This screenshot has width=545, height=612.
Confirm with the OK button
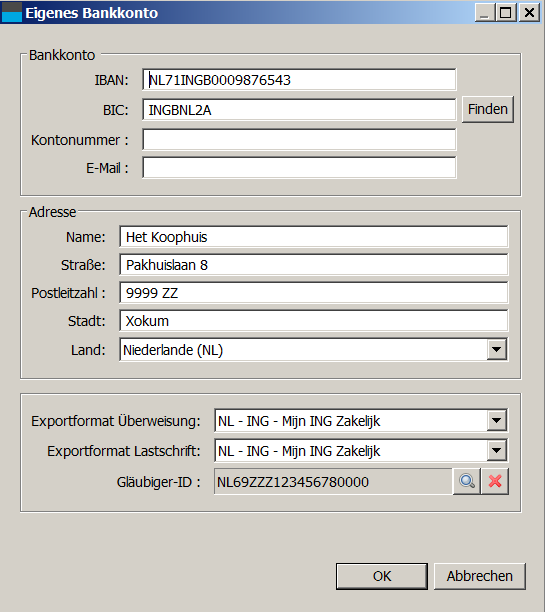click(x=382, y=576)
